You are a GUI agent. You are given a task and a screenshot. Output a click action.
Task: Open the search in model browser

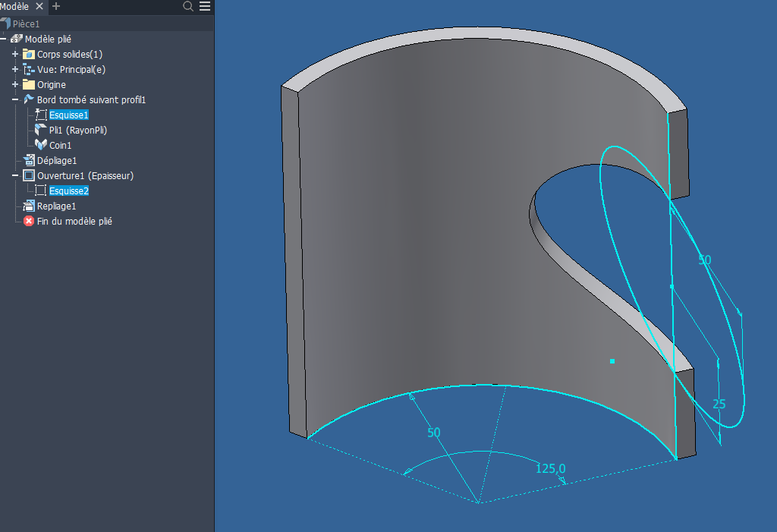point(188,6)
